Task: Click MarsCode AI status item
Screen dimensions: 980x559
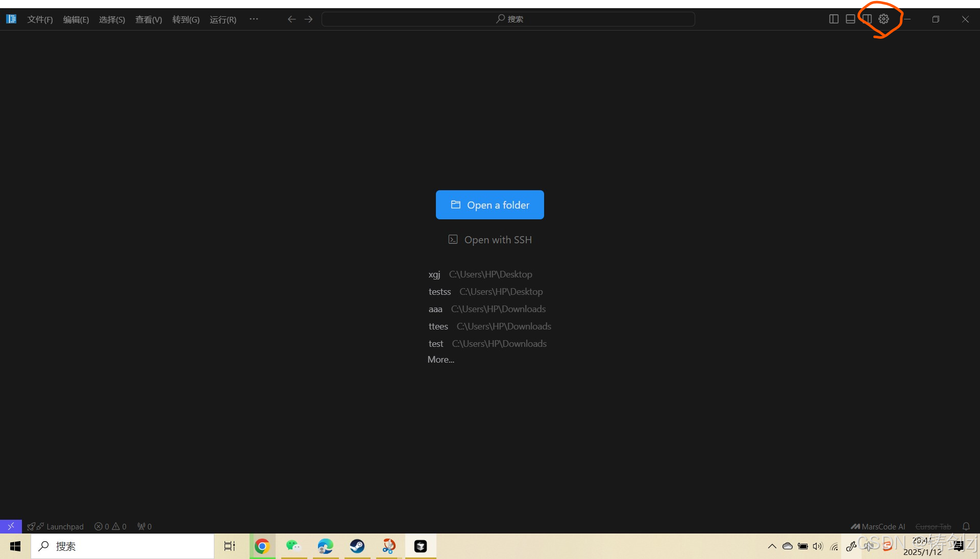Action: click(x=878, y=526)
